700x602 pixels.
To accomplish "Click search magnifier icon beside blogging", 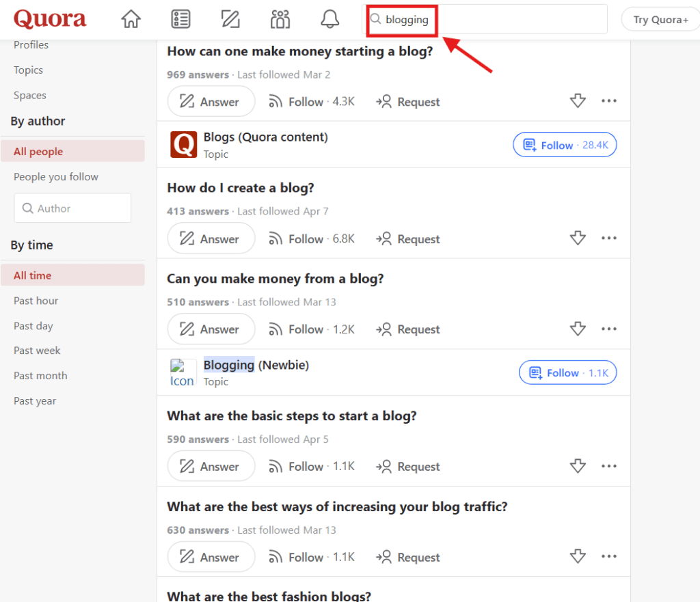I will coord(376,18).
